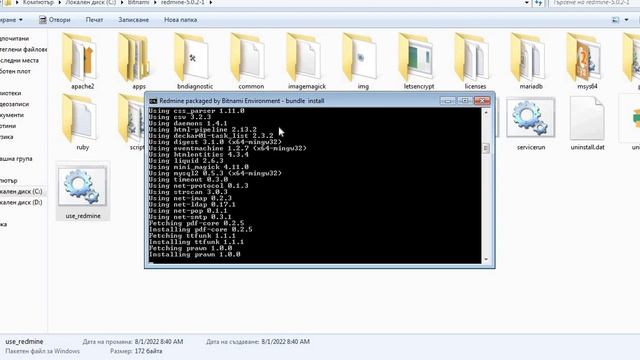Viewport: 640px width, 360px height.
Task: Click console scrollbar up arrow
Action: 486,111
